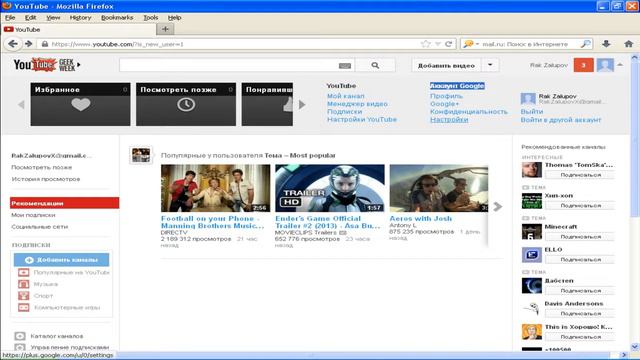Open the View menu
The height and width of the screenshot is (360, 640).
pyautogui.click(x=53, y=18)
